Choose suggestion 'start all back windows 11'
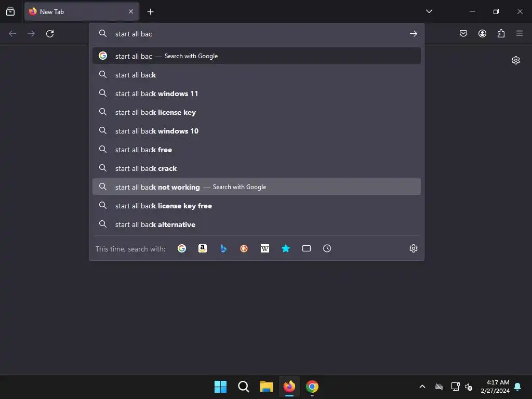Viewport: 532px width, 399px height. pyautogui.click(x=257, y=94)
